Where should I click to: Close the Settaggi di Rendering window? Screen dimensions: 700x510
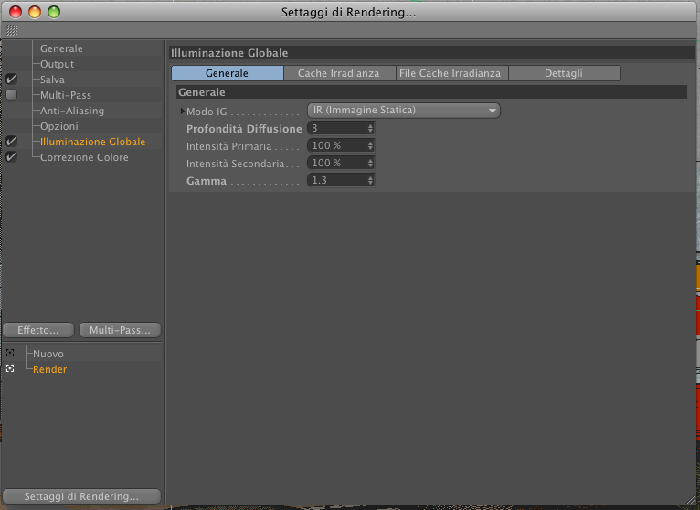click(16, 12)
